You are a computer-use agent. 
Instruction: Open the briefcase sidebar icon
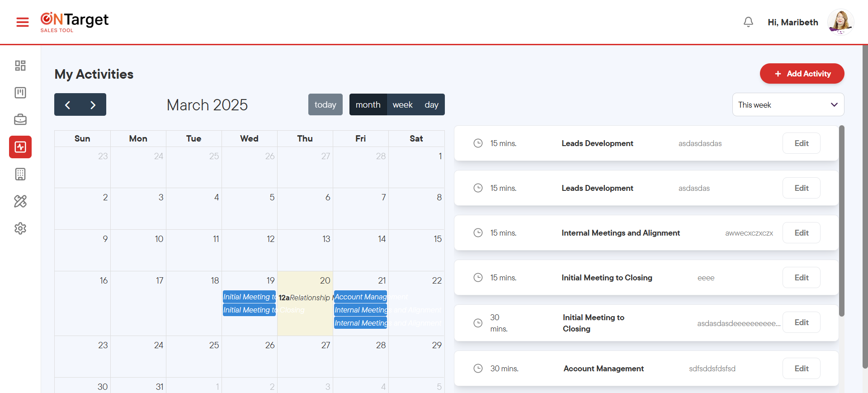tap(20, 120)
